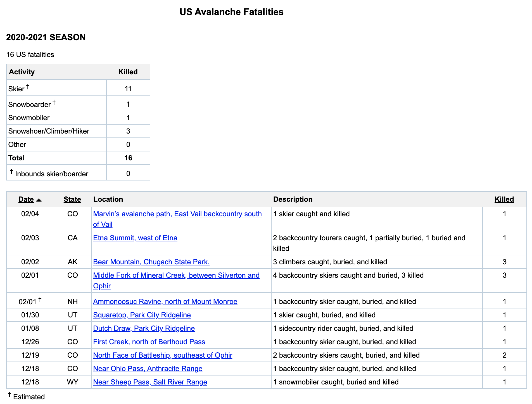Click '1 sidecountry rider caught' description
Viewport: 532px width, 404px height.
343,328
